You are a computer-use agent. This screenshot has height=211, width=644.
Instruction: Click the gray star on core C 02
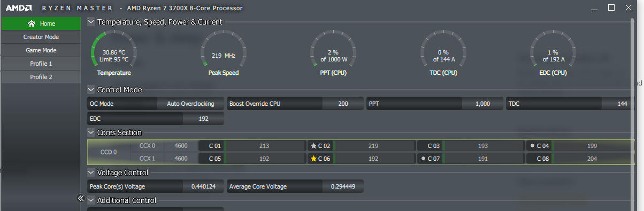[x=313, y=146]
